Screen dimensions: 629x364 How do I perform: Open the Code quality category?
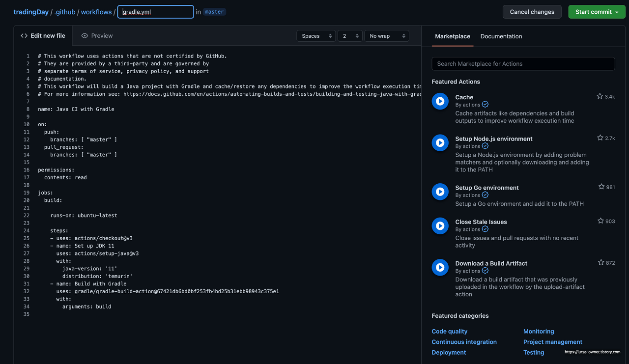(x=450, y=332)
